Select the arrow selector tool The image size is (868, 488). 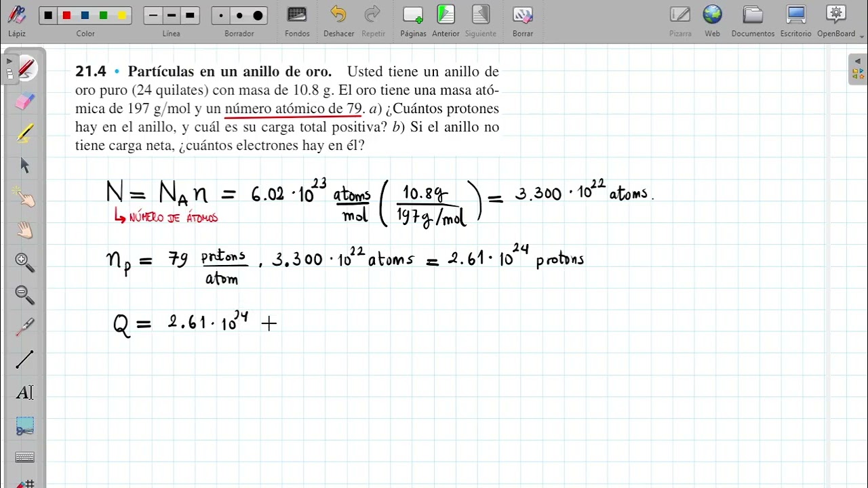25,165
